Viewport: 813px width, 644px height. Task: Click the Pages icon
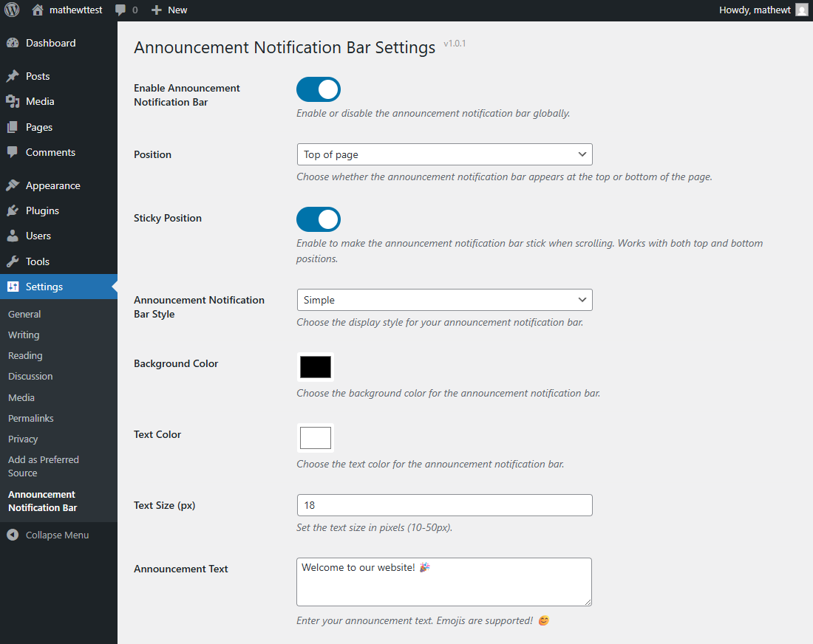(x=13, y=126)
